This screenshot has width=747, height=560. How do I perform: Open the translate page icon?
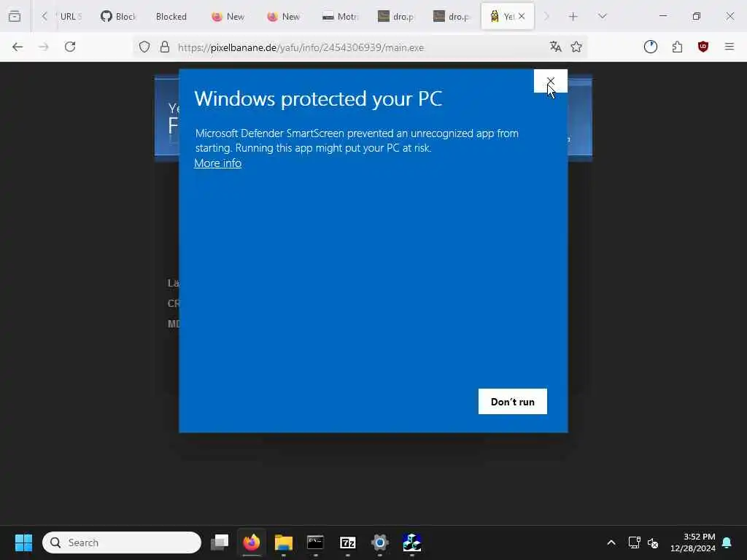tap(555, 47)
